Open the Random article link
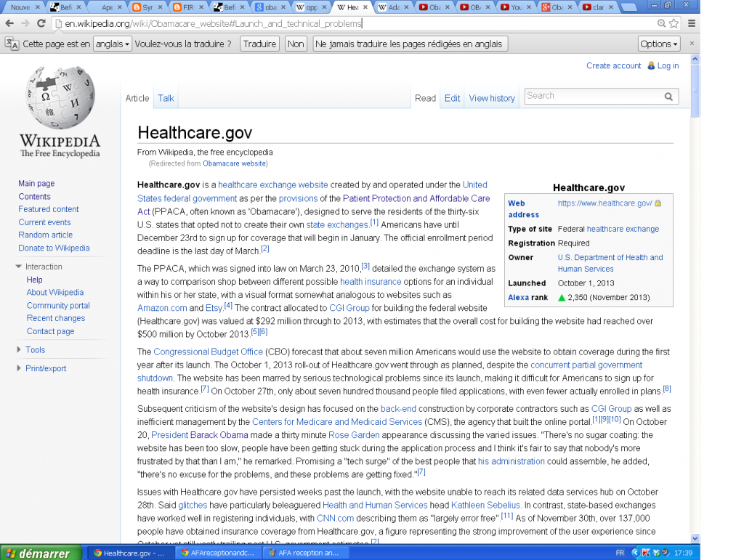 [x=46, y=235]
